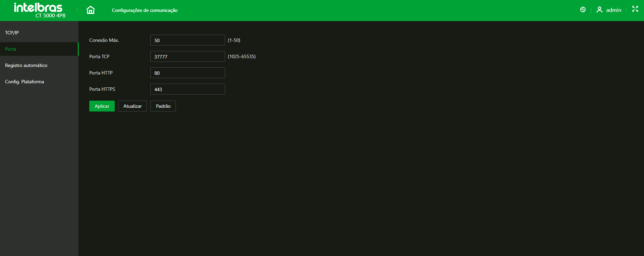Open the TCP/IP settings section
Image resolution: width=644 pixels, height=256 pixels.
tap(12, 33)
